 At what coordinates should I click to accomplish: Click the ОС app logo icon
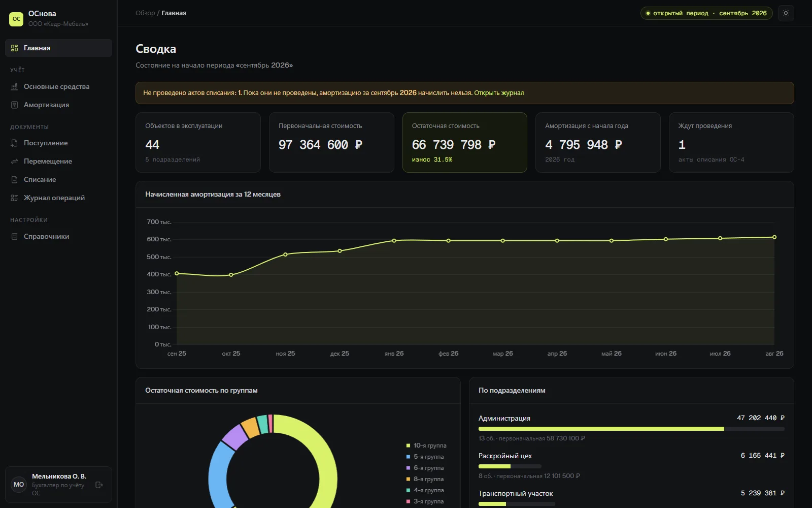pyautogui.click(x=16, y=19)
